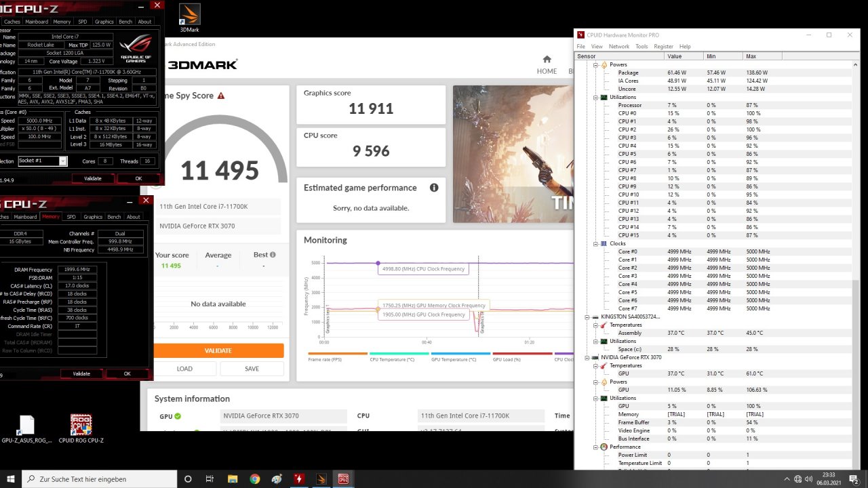Screen dimensions: 868x488
Task: Collapse the GPU Powers node under NVIDIA
Action: pyautogui.click(x=596, y=382)
